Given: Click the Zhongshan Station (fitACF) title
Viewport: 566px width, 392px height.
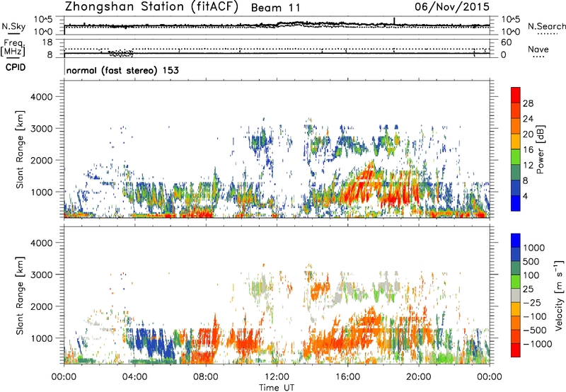Looking at the screenshot, I should [x=151, y=7].
